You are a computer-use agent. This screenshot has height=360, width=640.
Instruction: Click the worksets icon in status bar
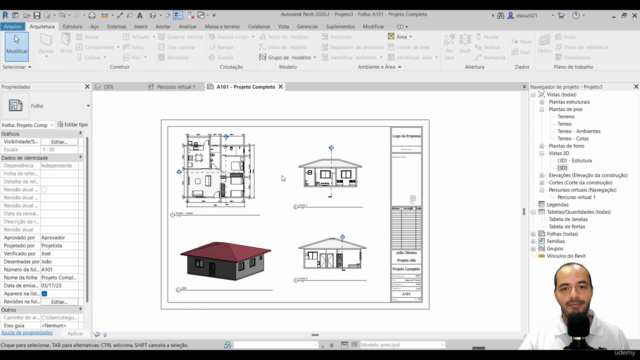pyautogui.click(x=227, y=345)
